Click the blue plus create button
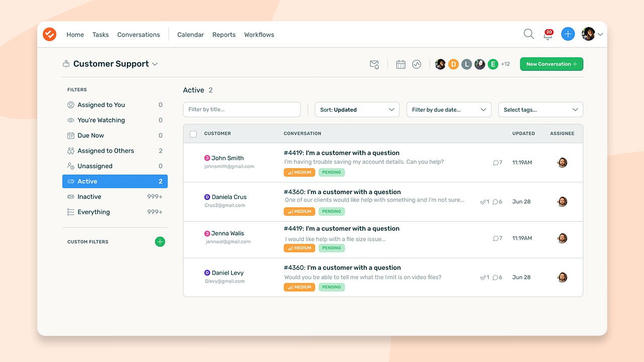 click(568, 34)
